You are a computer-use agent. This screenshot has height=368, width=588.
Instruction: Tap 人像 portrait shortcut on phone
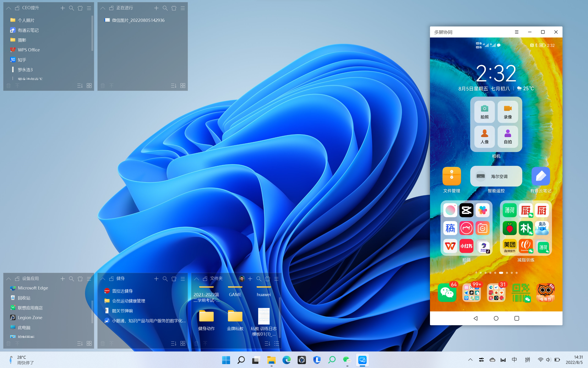484,137
